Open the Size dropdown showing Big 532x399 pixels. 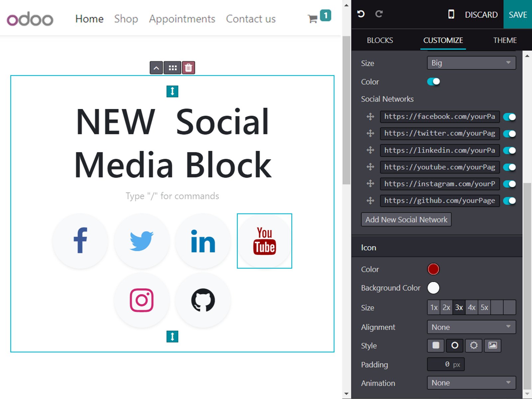point(471,63)
